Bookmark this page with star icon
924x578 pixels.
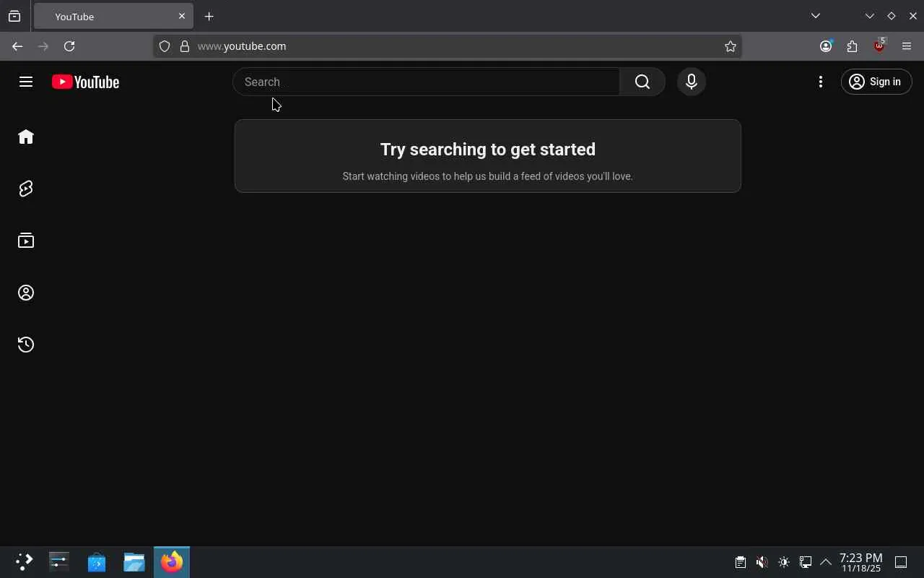click(731, 46)
